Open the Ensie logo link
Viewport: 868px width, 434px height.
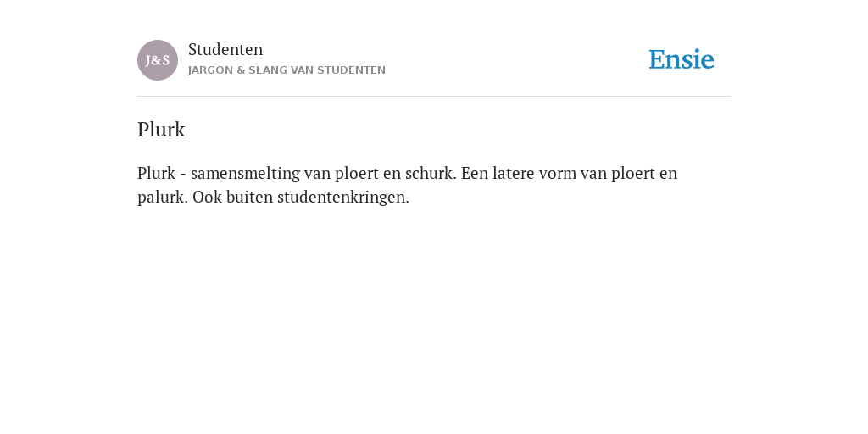(682, 59)
